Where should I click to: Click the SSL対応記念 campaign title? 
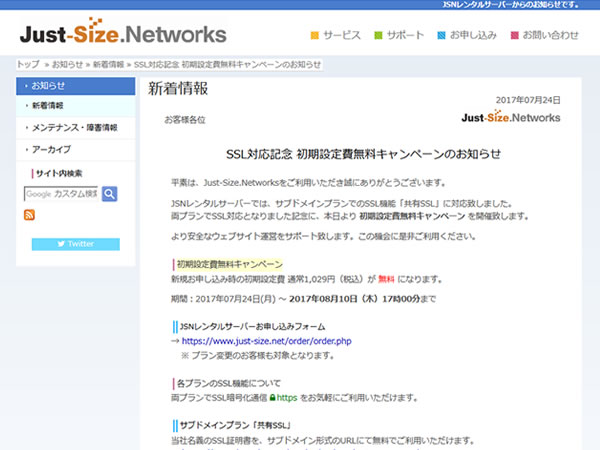point(364,154)
